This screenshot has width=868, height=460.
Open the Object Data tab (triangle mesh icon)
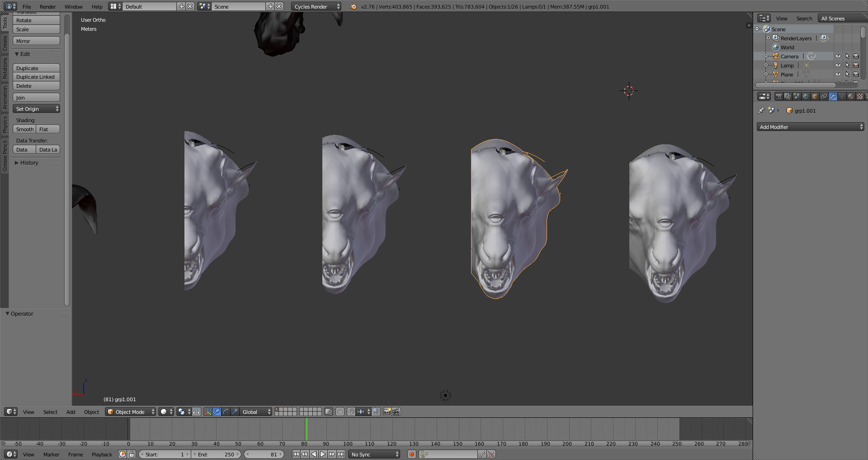click(x=842, y=96)
